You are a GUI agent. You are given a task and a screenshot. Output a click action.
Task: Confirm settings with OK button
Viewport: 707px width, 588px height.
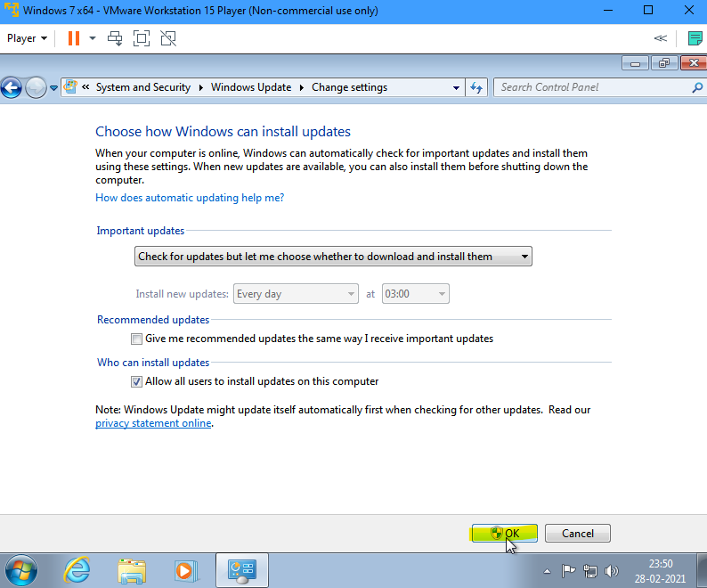[x=505, y=534]
